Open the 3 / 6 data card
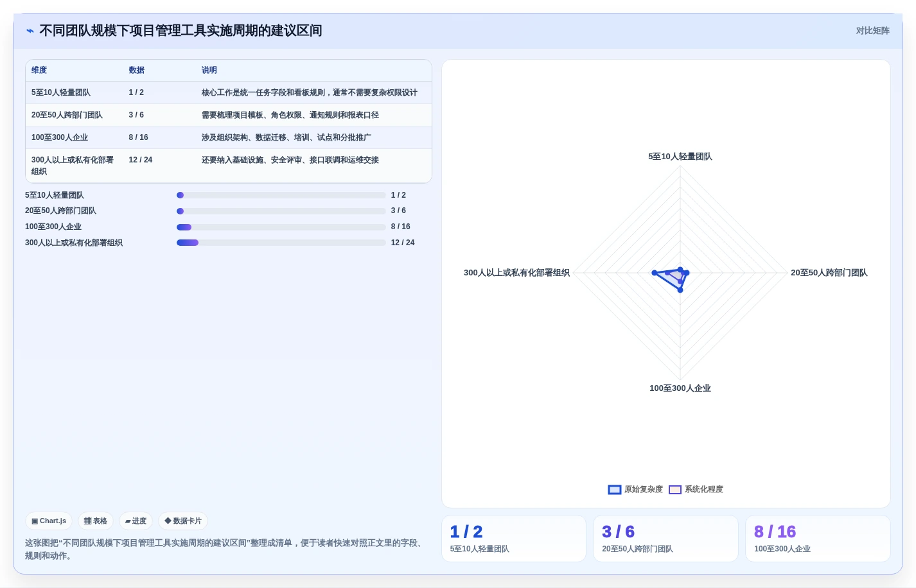 point(665,539)
